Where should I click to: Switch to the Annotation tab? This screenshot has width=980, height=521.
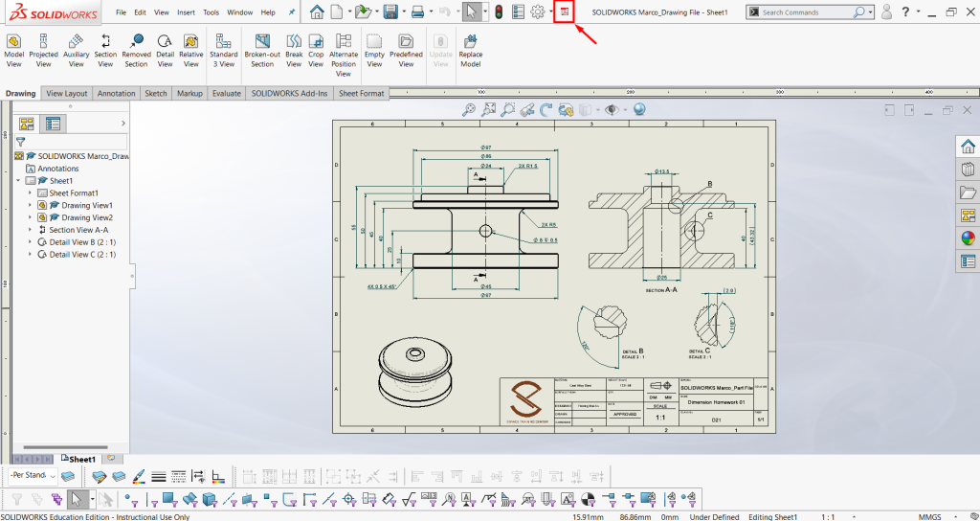pos(116,93)
